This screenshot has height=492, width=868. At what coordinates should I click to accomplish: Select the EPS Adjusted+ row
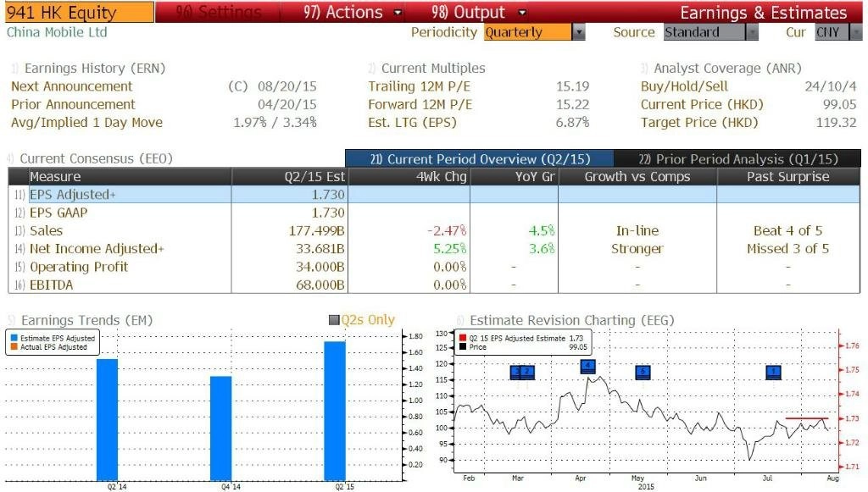click(434, 195)
